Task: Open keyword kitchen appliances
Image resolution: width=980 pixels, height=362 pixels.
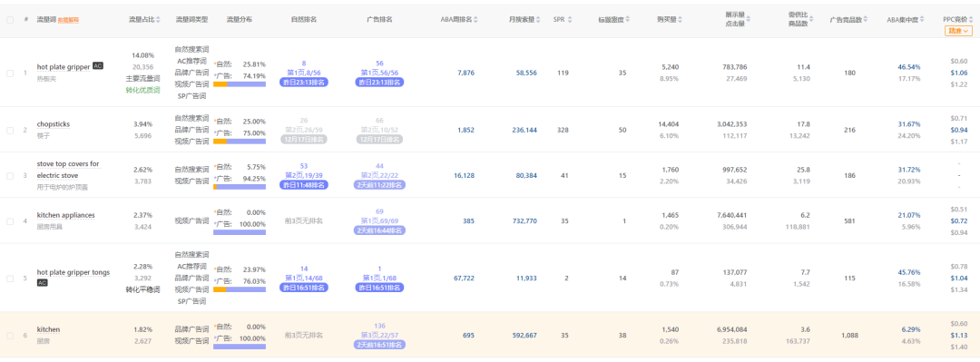Action: point(65,215)
